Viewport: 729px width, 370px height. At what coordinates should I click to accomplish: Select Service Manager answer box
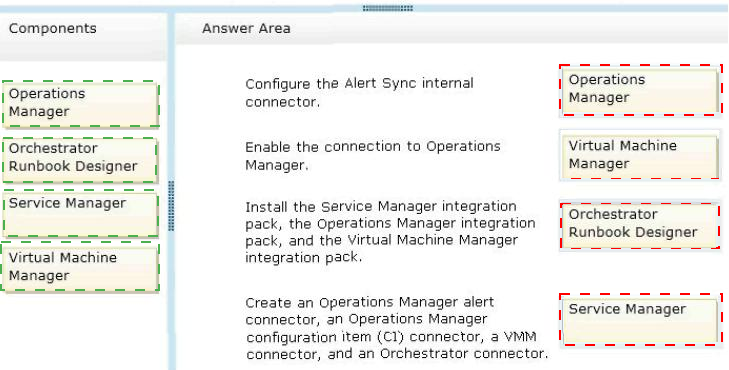[x=640, y=319]
